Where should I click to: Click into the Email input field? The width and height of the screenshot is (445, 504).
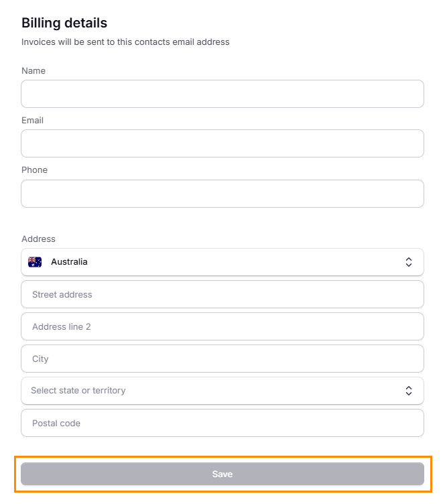click(222, 143)
